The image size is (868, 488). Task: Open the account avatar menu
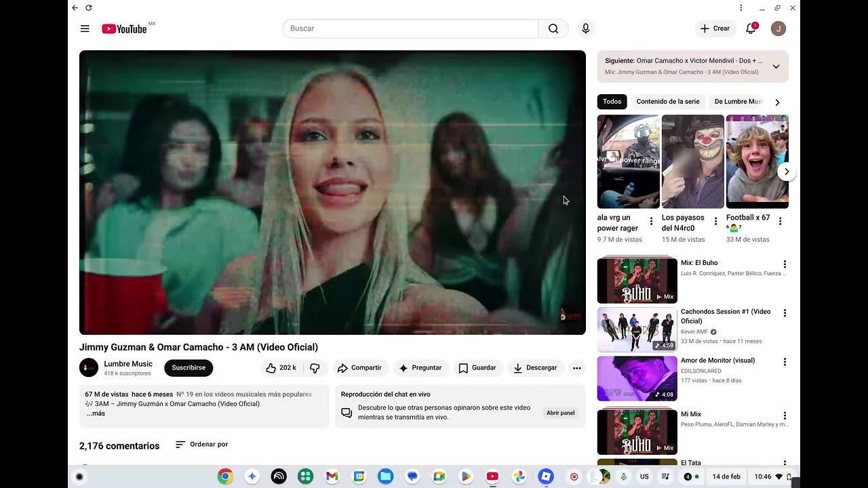point(778,28)
